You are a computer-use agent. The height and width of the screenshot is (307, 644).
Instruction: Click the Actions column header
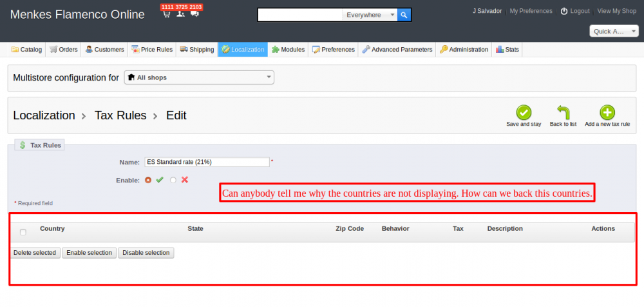(x=603, y=228)
